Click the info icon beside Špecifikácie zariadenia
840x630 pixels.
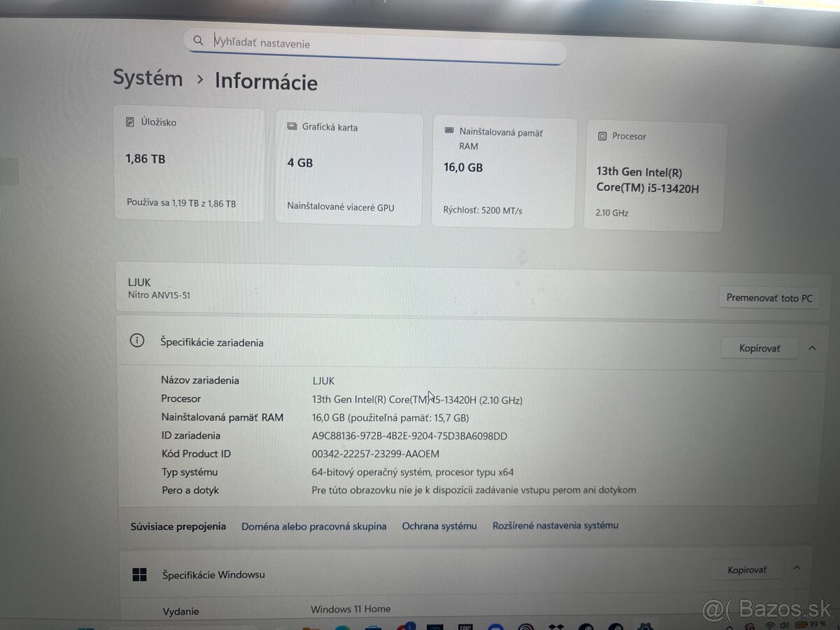click(136, 340)
